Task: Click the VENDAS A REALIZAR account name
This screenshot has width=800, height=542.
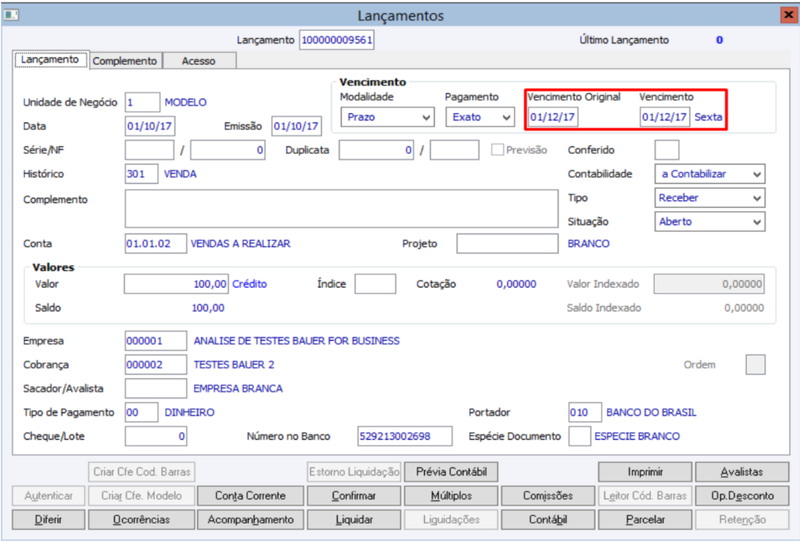Action: (x=240, y=243)
